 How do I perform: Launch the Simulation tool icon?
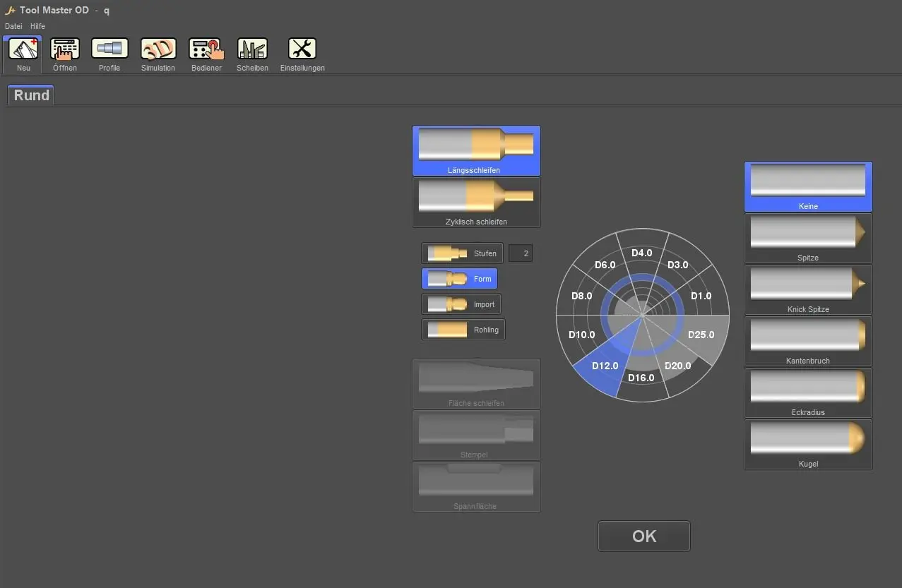tap(158, 49)
